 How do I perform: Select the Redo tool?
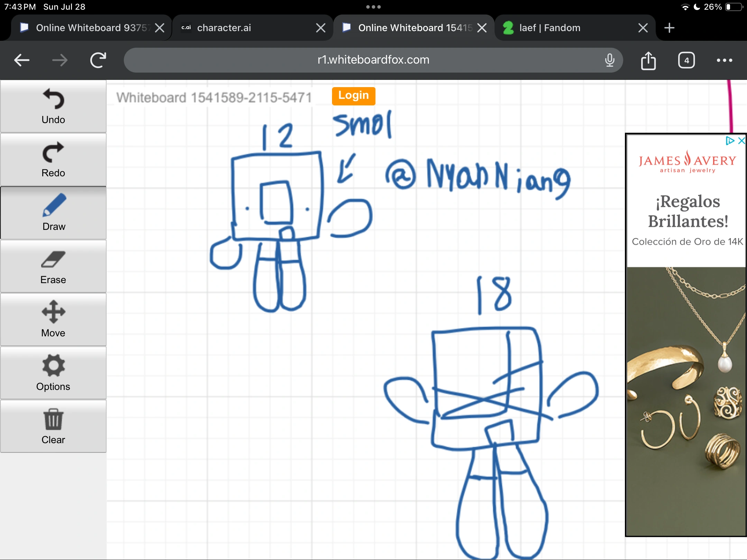tap(53, 159)
